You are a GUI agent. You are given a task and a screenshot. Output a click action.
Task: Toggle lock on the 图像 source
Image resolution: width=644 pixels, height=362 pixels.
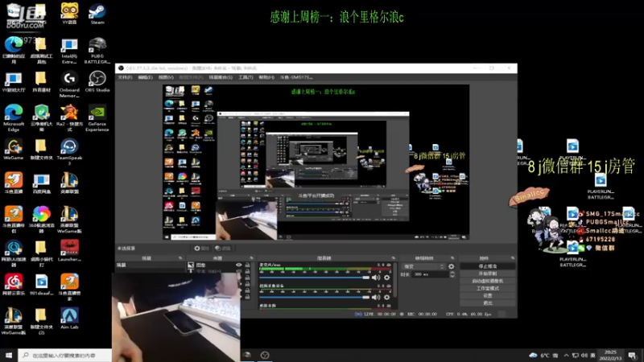(x=247, y=265)
